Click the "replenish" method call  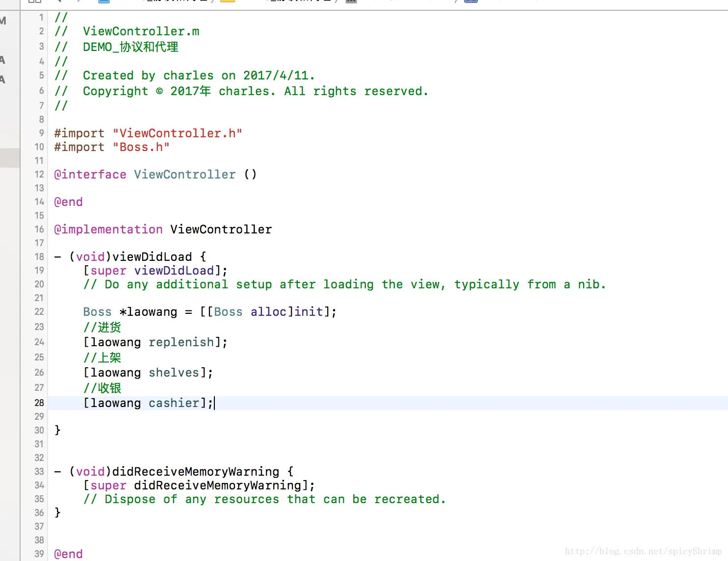182,342
